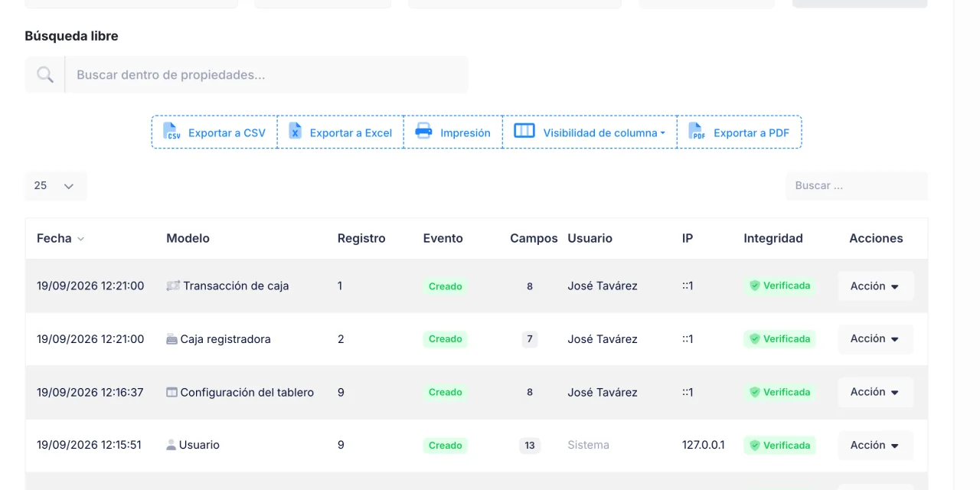Viewport: 980px width, 490px height.
Task: Click the Caja registradora model icon
Action: click(x=171, y=339)
